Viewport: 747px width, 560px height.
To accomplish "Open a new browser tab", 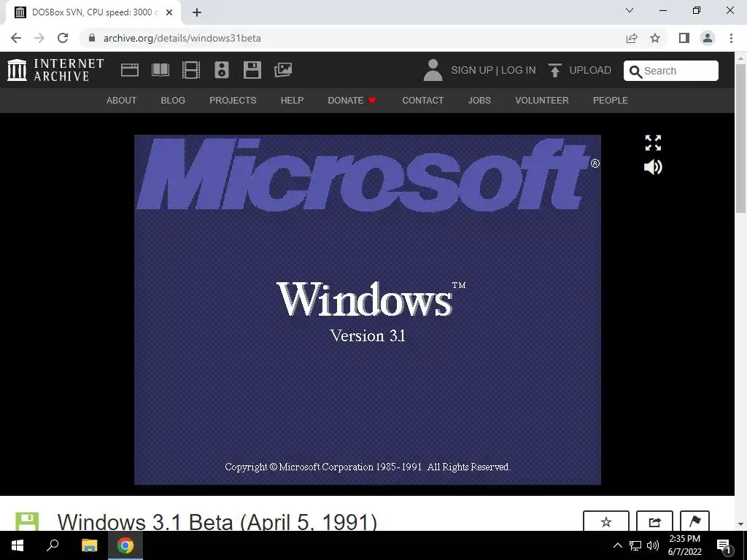I will coord(197,12).
